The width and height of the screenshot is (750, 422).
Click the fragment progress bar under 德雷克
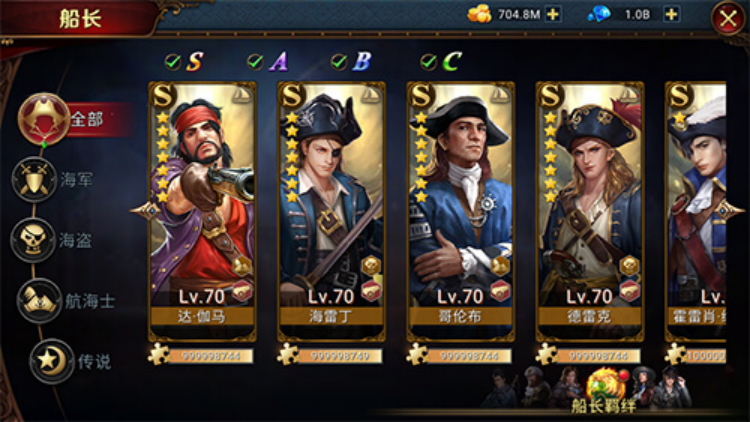(598, 355)
